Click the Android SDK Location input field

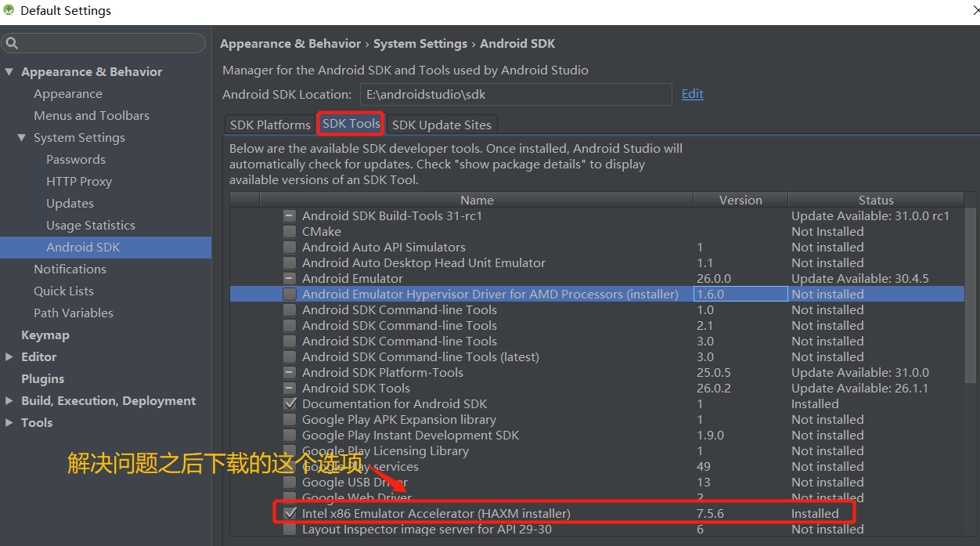click(x=515, y=94)
